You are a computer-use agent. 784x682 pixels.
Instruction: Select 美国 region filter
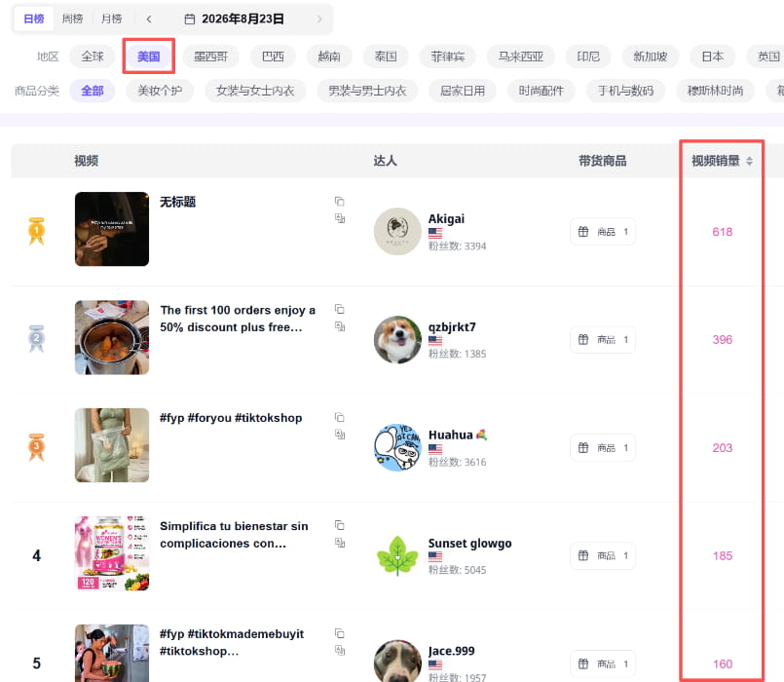(148, 57)
